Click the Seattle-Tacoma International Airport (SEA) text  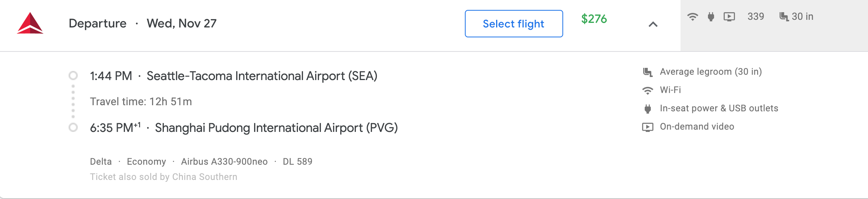click(262, 76)
